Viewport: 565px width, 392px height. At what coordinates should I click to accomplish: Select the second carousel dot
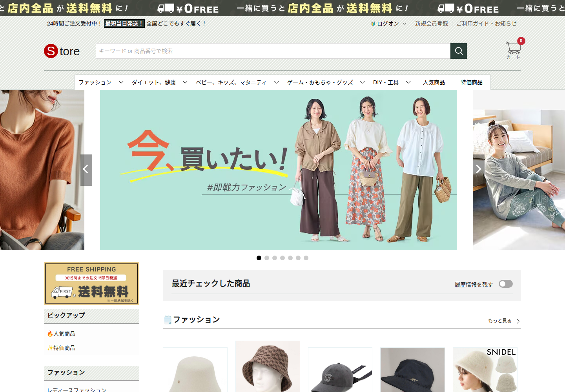(267, 258)
